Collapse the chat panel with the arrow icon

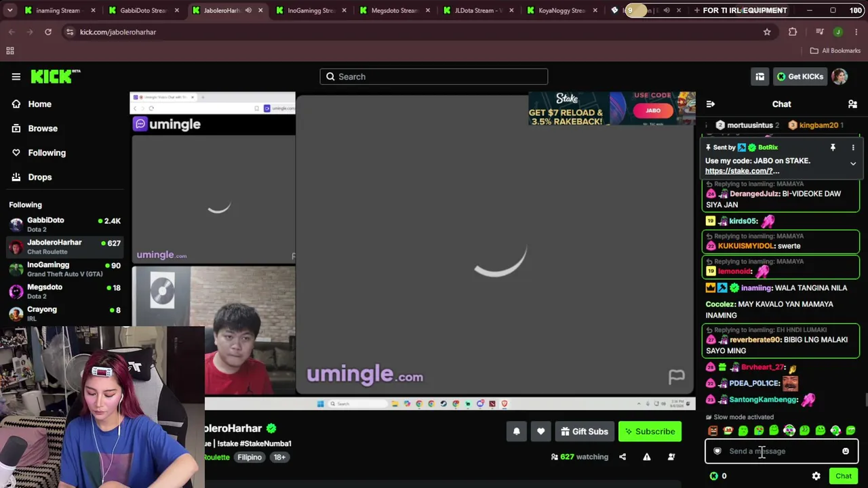pyautogui.click(x=711, y=104)
